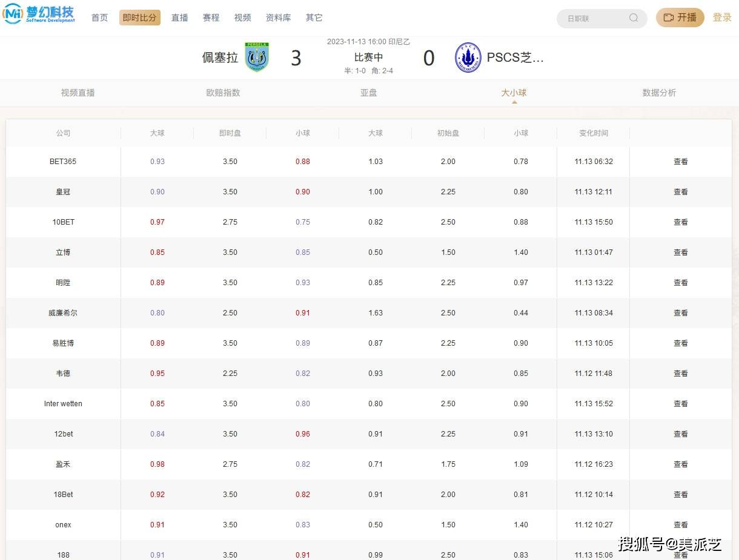This screenshot has height=560, width=739.
Task: Select the 首页 menu item
Action: [99, 18]
